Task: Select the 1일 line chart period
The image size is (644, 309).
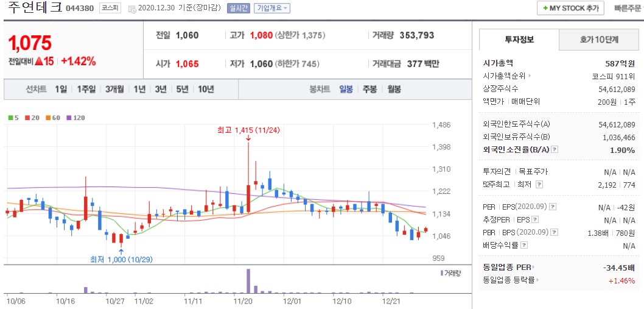Action: point(60,89)
